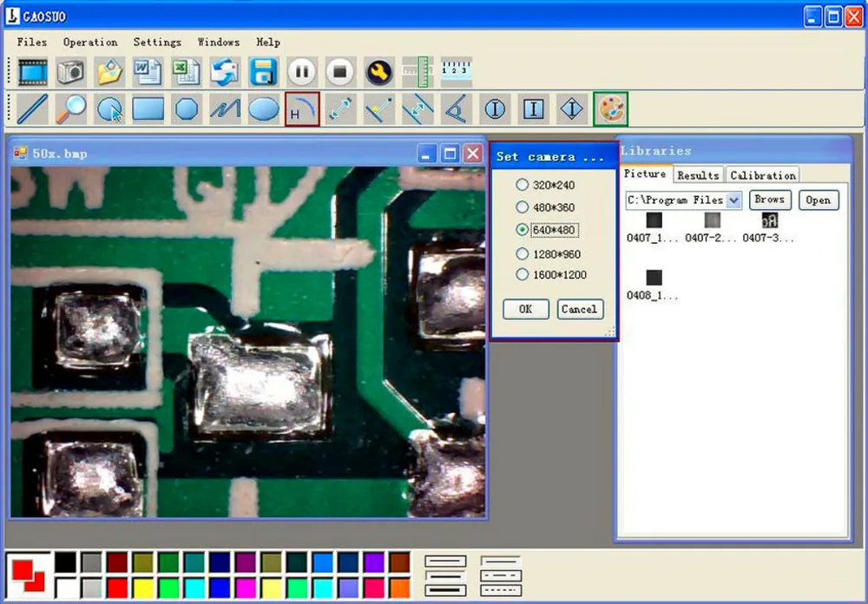This screenshot has width=868, height=604.
Task: Open the Files menu
Action: click(x=32, y=42)
